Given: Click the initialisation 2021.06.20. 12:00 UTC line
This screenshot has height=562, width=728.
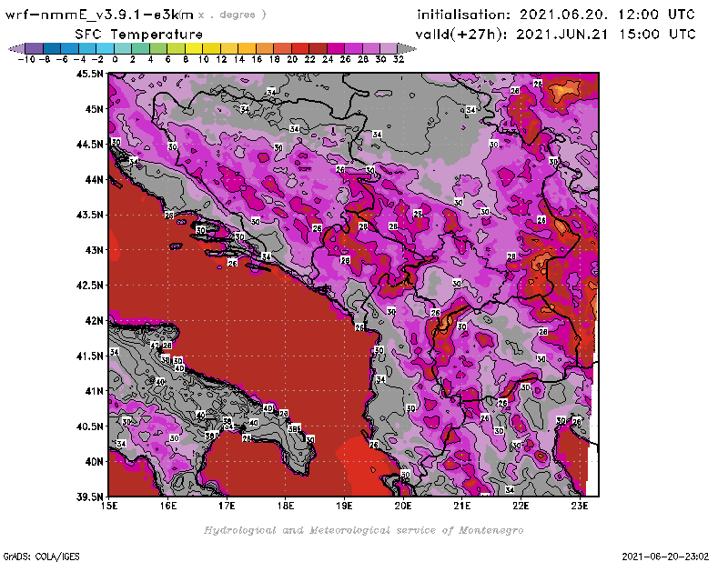Looking at the screenshot, I should pos(556,15).
